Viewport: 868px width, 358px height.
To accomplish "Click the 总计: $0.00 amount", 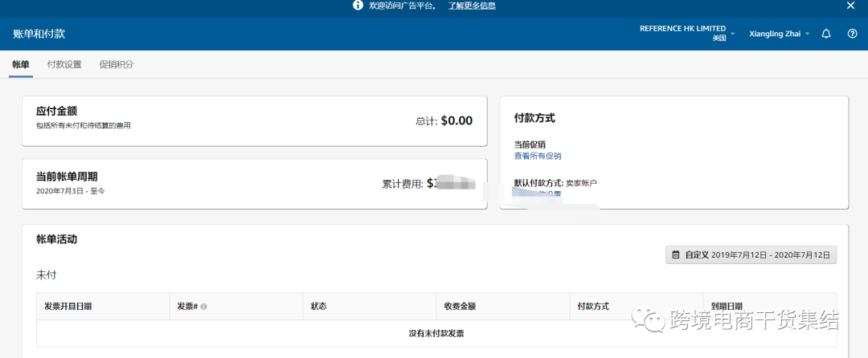I will pyautogui.click(x=444, y=120).
